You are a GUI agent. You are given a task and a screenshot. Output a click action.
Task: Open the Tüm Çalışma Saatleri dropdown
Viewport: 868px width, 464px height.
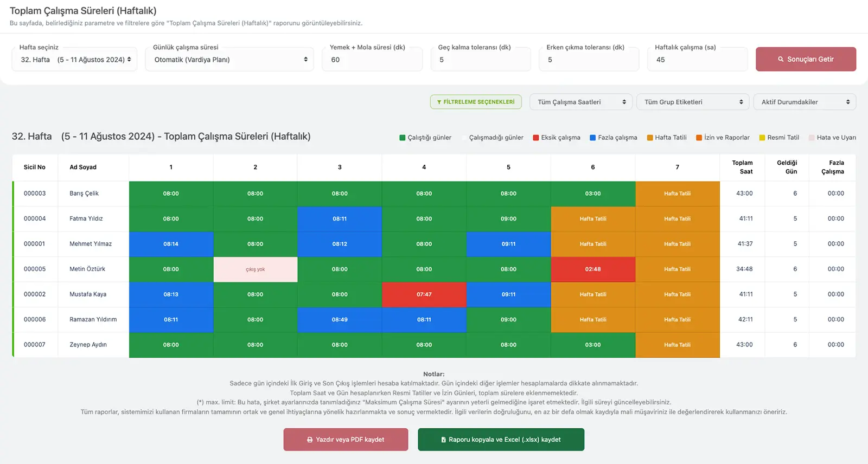coord(580,102)
